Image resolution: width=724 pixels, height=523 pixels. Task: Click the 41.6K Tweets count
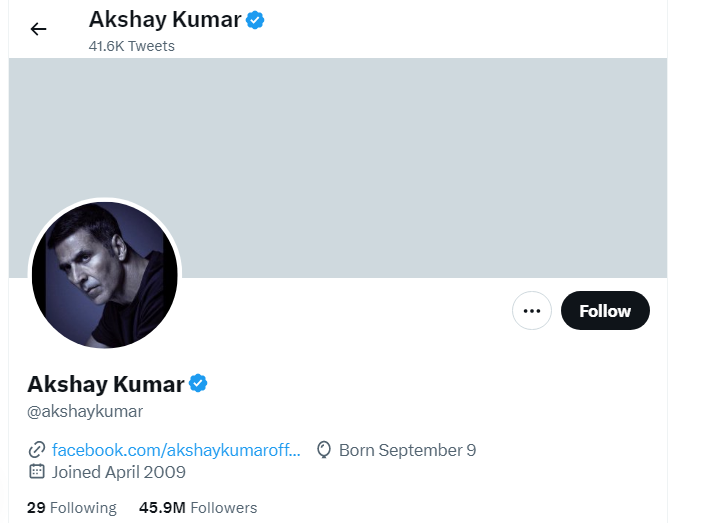pos(131,46)
